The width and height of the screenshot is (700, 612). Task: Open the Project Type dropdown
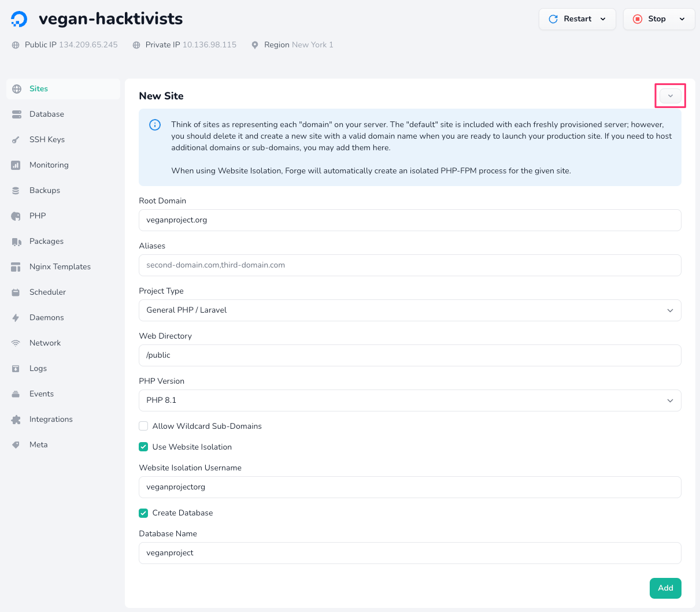[x=409, y=310]
